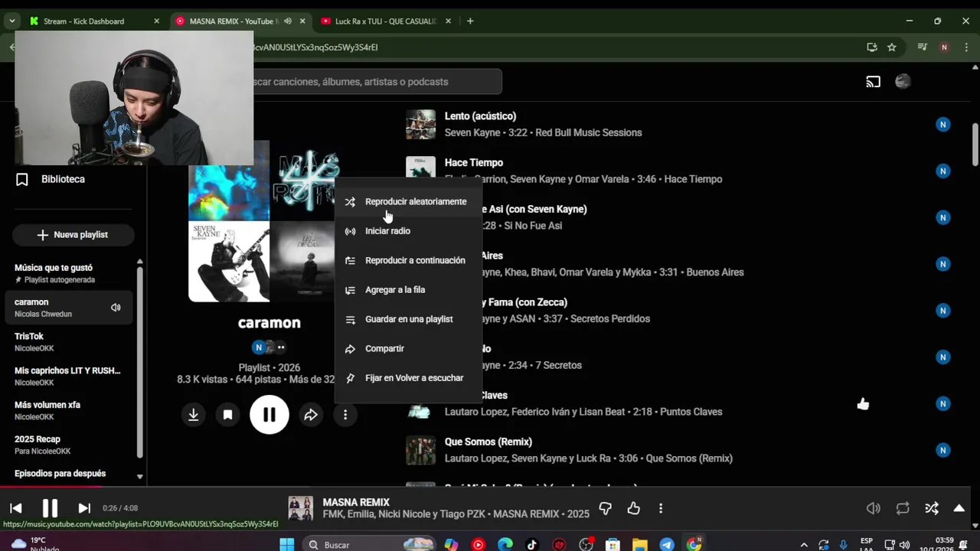Image resolution: width=980 pixels, height=551 pixels.
Task: Toggle repeat mode in player bar
Action: point(903,508)
